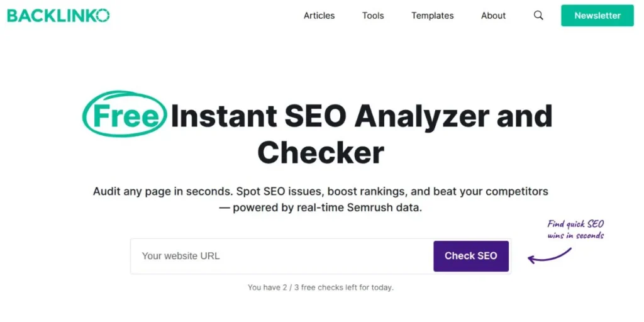This screenshot has width=644, height=322.
Task: Open the About page
Action: (x=493, y=16)
